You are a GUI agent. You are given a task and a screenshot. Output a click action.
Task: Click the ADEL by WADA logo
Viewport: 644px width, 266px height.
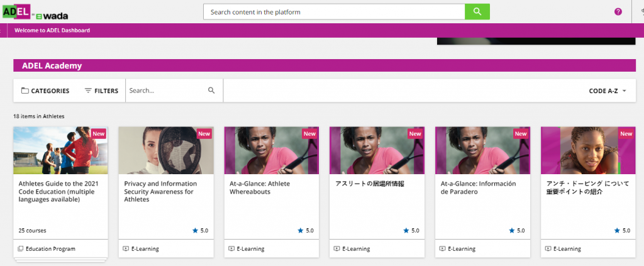35,11
